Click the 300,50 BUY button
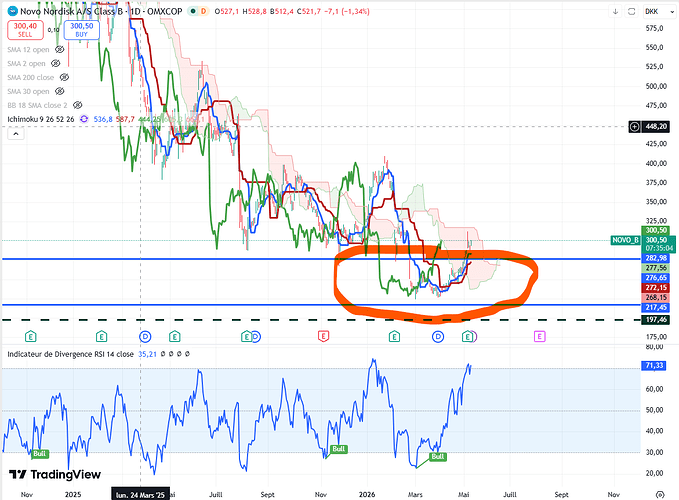This screenshot has width=679, height=500. (x=81, y=30)
